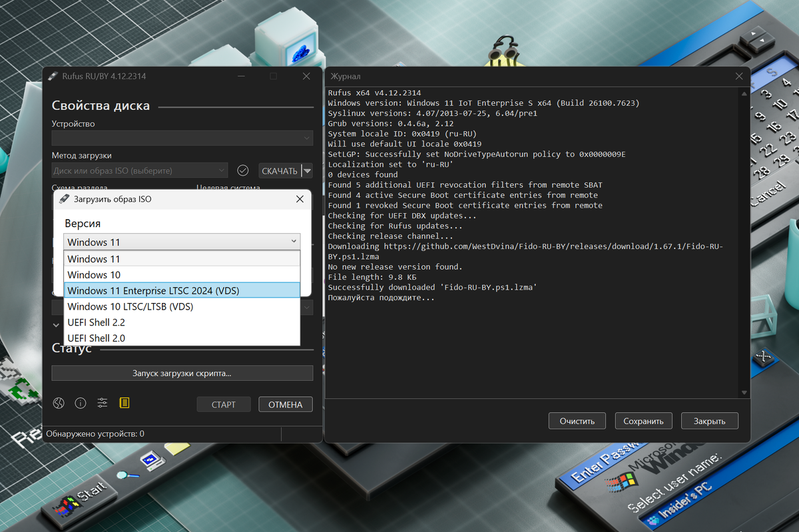Select Windows 11 in version list
799x532 pixels.
(x=182, y=259)
